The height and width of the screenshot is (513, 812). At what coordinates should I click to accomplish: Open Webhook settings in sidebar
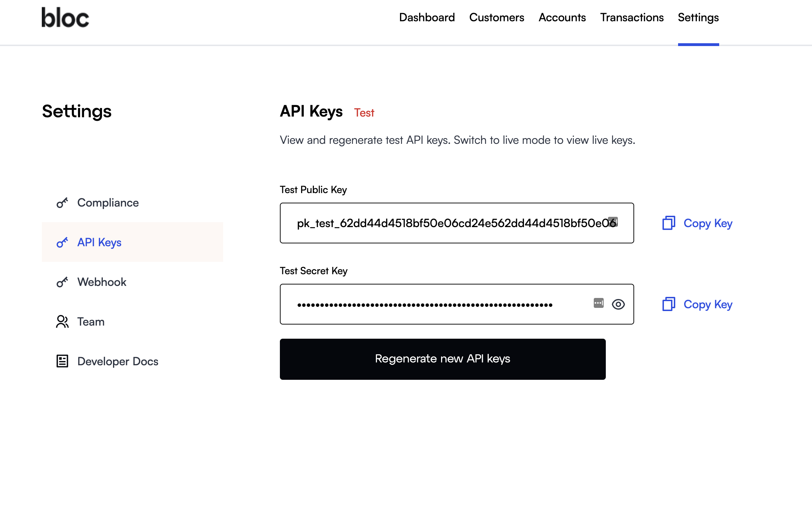pos(102,282)
